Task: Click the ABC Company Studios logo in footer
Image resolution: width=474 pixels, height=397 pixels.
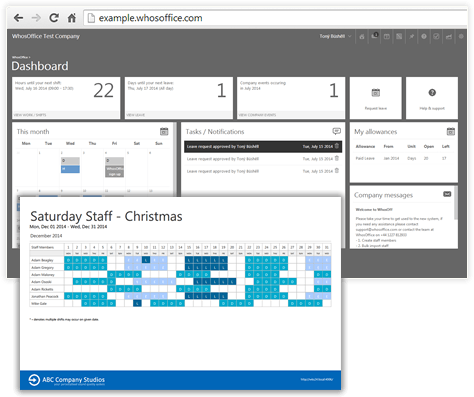Action: click(x=67, y=380)
